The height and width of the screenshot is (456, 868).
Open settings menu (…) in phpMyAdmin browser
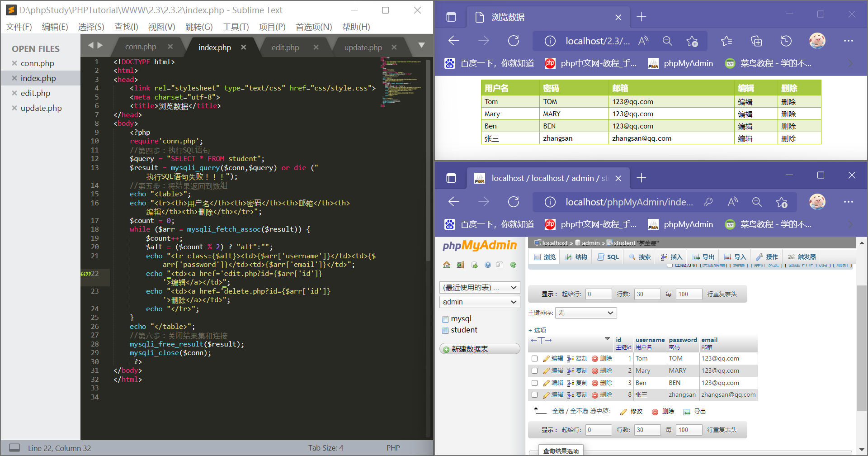coord(849,202)
